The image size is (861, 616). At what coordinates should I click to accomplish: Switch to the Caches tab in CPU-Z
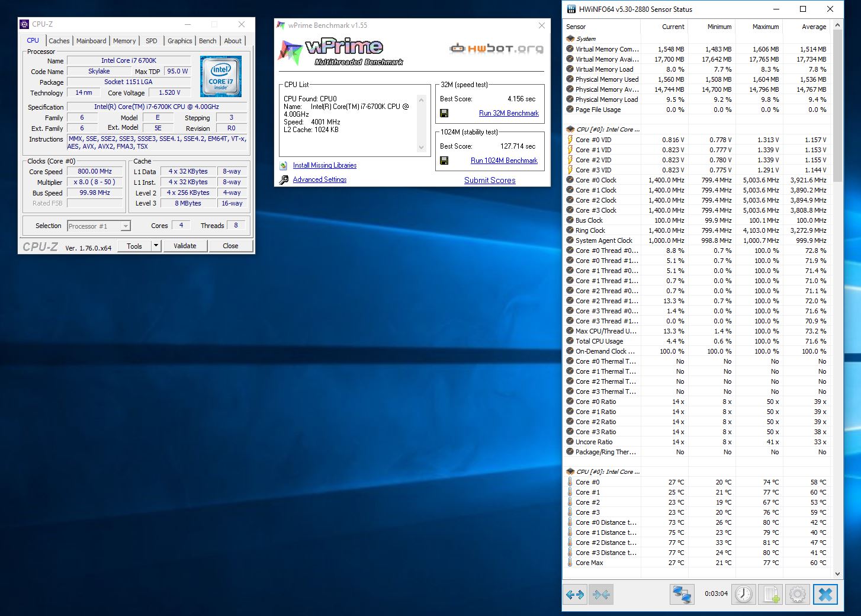59,41
